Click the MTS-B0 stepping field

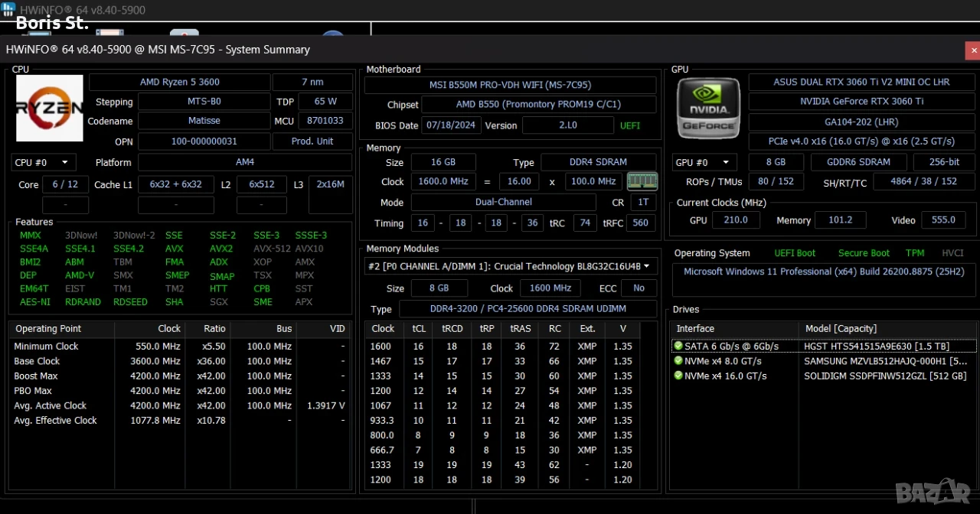tap(204, 101)
